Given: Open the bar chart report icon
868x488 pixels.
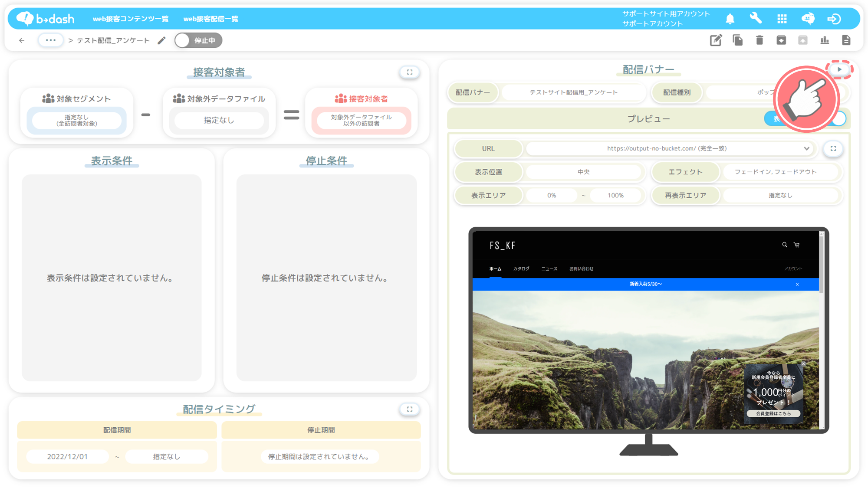Looking at the screenshot, I should coord(825,40).
